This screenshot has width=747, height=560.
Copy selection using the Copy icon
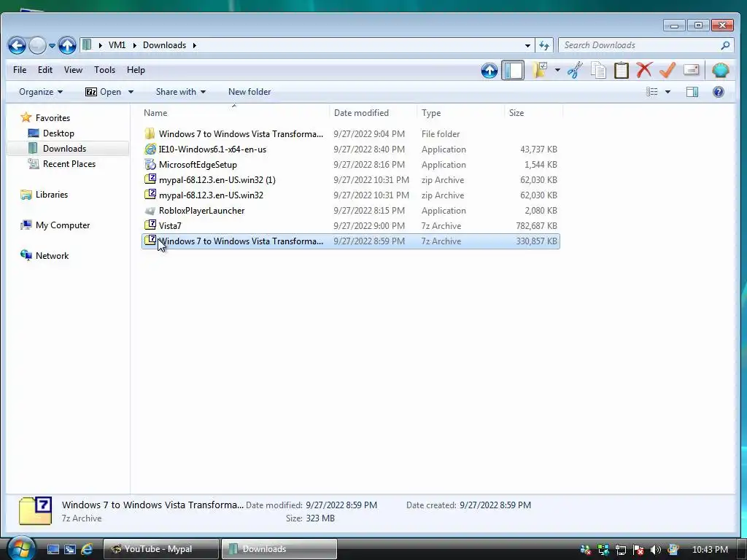[598, 71]
